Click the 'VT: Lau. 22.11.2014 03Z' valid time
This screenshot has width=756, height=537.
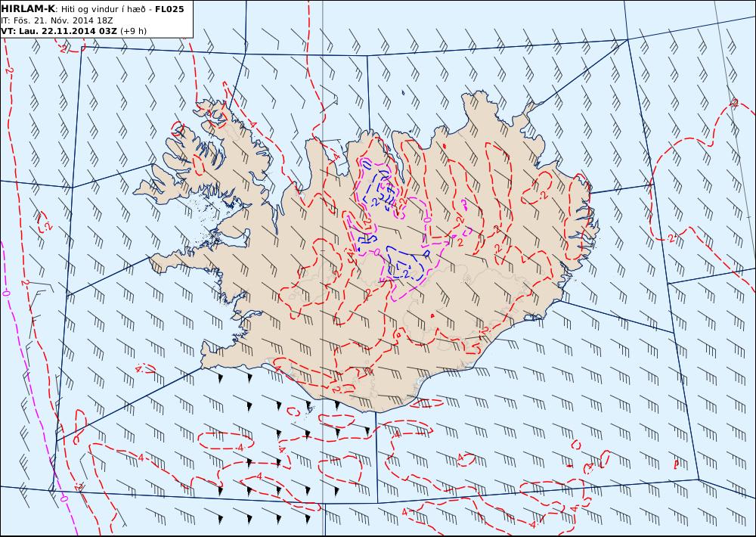pyautogui.click(x=59, y=31)
